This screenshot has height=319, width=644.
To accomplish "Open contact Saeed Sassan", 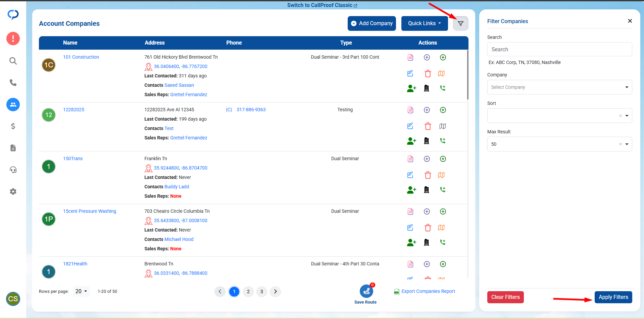I will coord(179,85).
